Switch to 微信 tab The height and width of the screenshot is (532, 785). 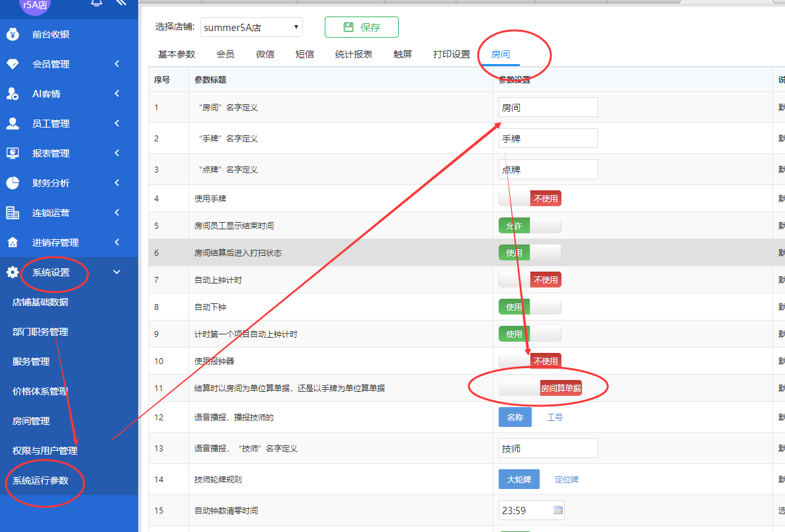265,54
